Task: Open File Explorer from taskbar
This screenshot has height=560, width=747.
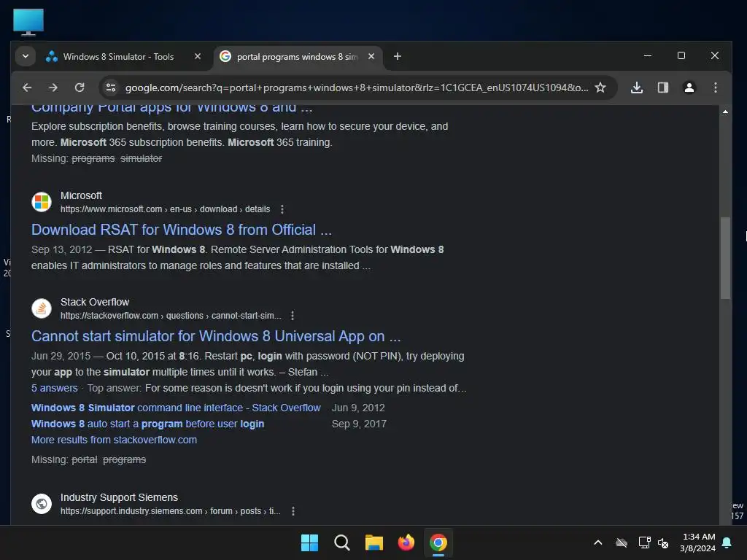Action: click(x=374, y=542)
